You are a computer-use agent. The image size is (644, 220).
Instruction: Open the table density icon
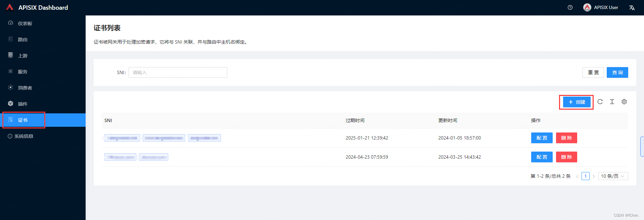click(612, 102)
